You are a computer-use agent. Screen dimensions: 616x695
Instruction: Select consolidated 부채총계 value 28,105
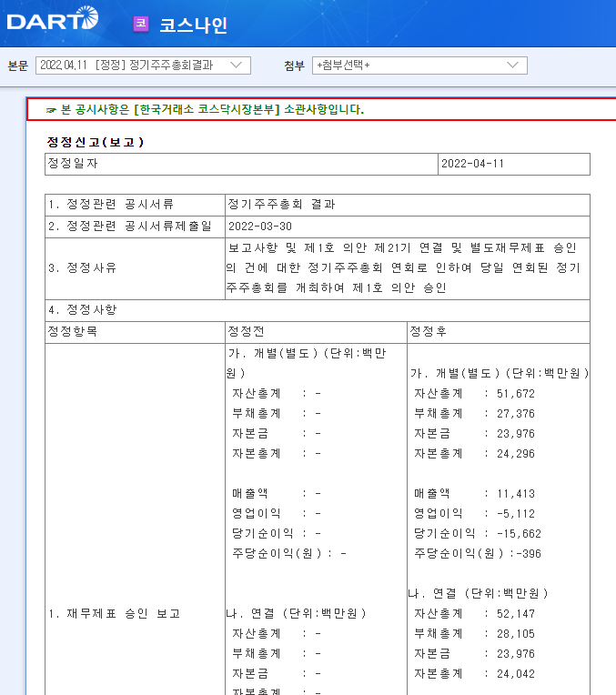[516, 634]
